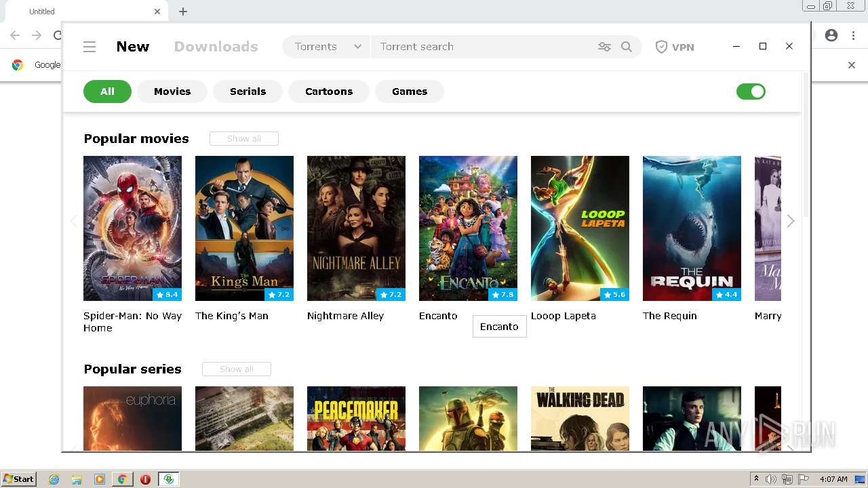Screen dimensions: 868x488
Task: Open File Explorer from the taskbar
Action: (x=77, y=479)
